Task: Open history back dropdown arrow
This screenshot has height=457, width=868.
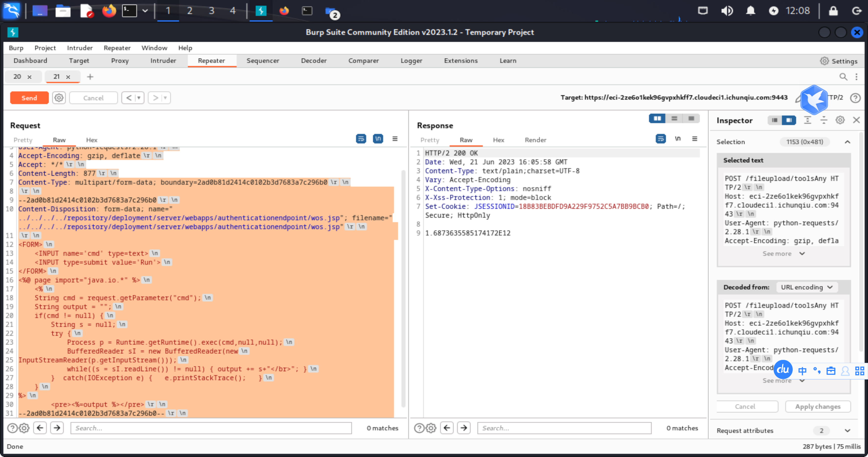Action: tap(139, 98)
